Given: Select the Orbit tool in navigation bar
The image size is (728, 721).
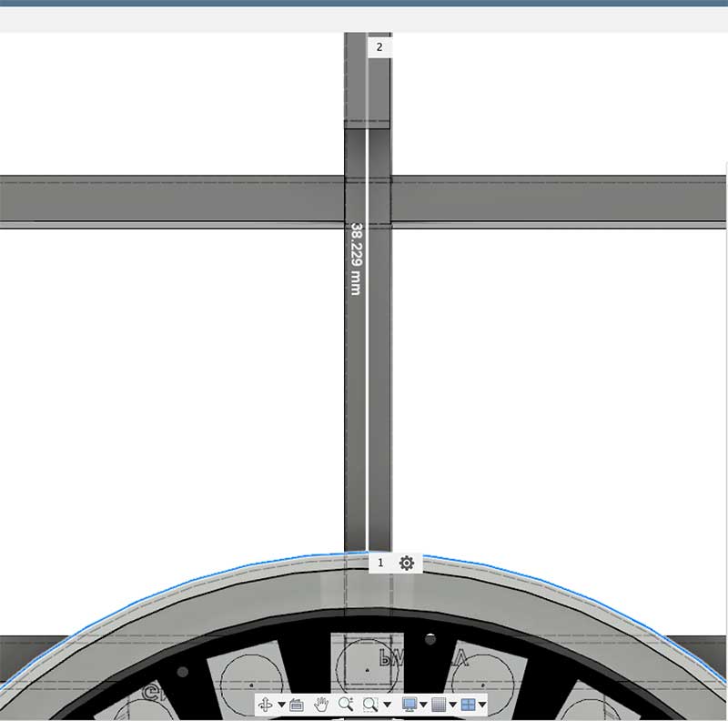Looking at the screenshot, I should point(266,705).
